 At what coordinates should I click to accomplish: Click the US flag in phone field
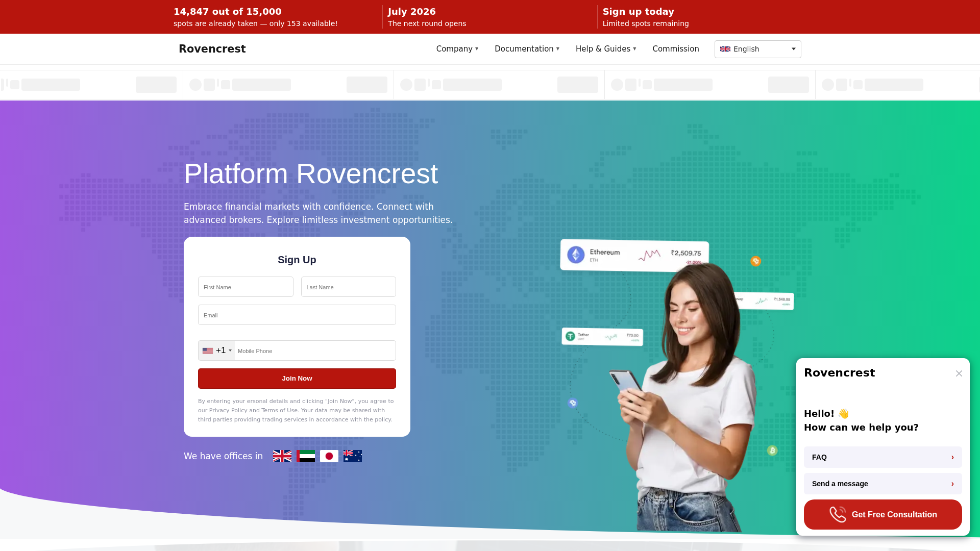click(208, 350)
